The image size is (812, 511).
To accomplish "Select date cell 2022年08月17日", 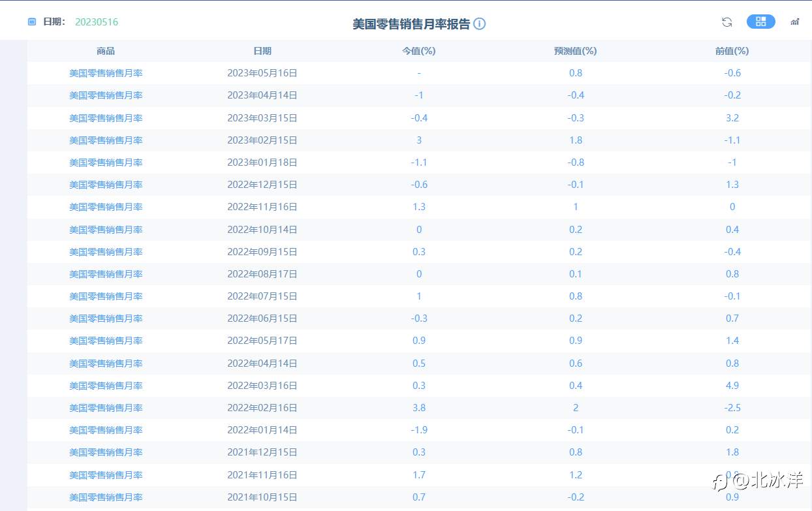I will (262, 274).
